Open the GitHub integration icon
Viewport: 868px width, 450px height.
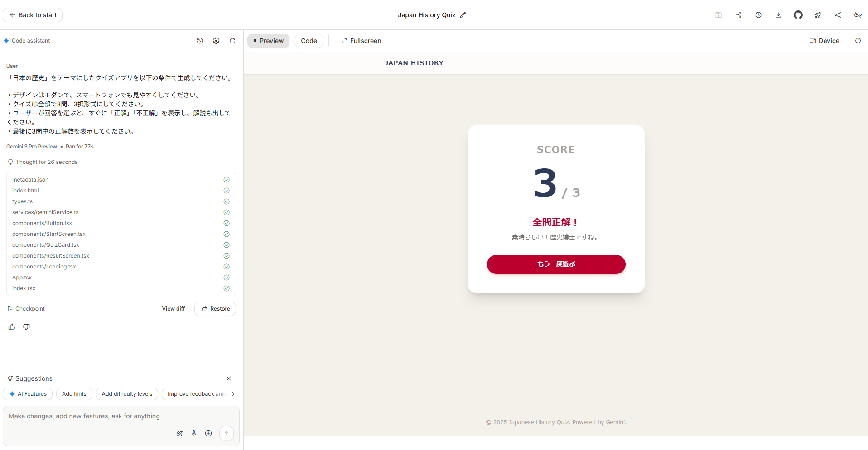click(798, 15)
